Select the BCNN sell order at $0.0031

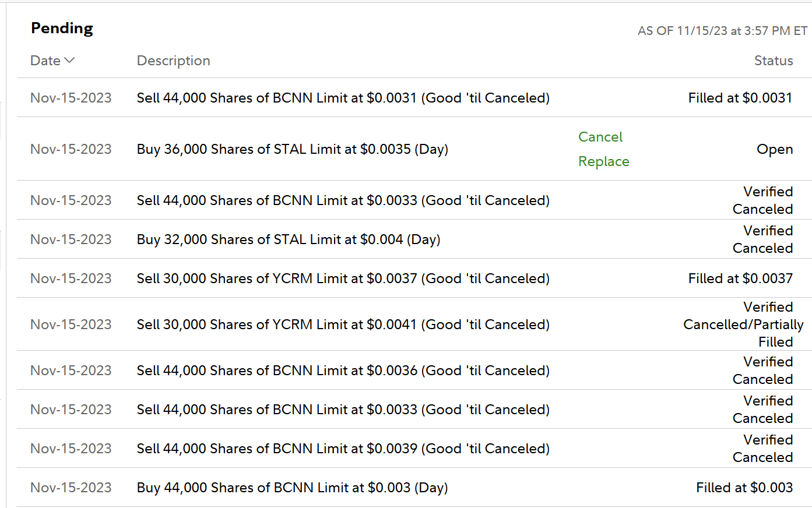pos(343,98)
